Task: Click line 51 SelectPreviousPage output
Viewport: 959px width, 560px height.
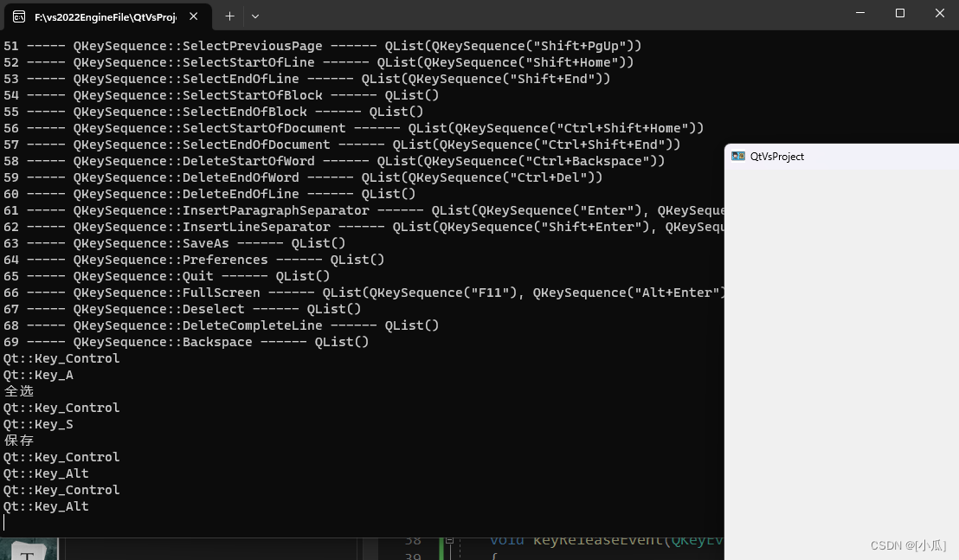Action: click(322, 46)
